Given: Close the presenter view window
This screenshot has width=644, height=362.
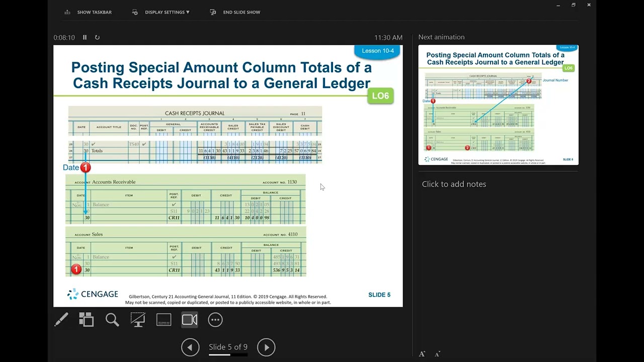Looking at the screenshot, I should click(x=589, y=5).
